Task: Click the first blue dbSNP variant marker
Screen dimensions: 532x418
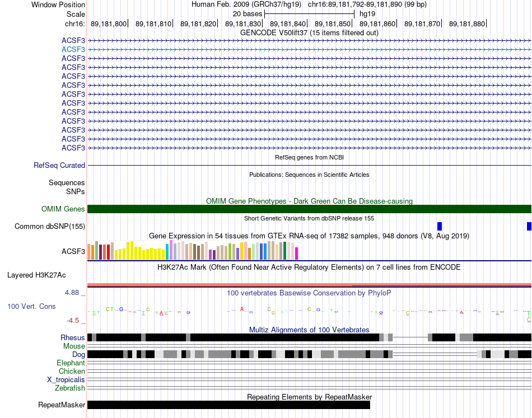Action: (440, 226)
